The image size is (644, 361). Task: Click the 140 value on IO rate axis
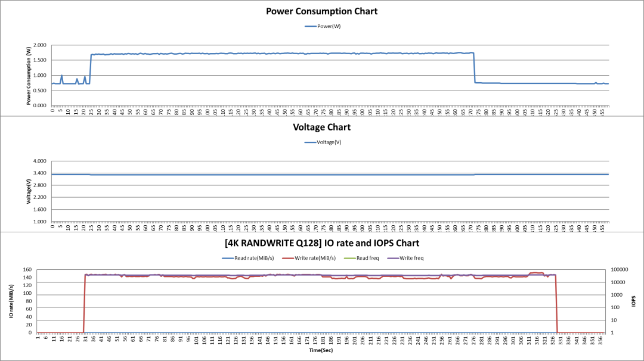coord(27,278)
